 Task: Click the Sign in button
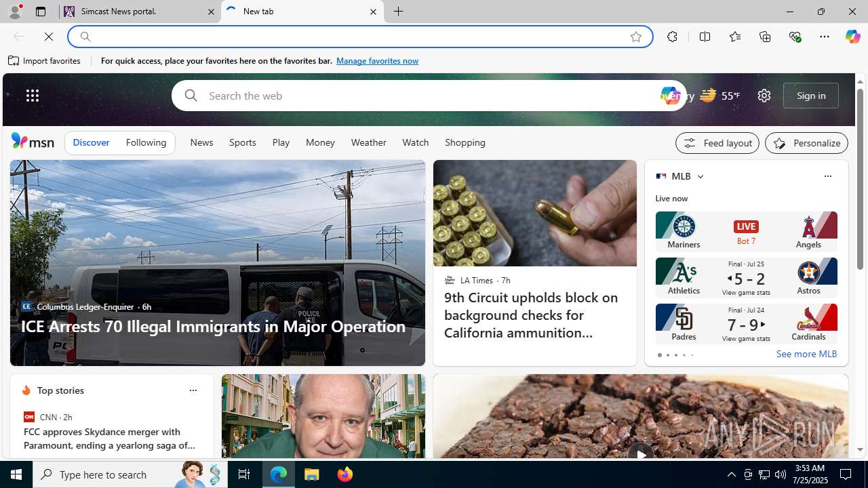pos(811,96)
